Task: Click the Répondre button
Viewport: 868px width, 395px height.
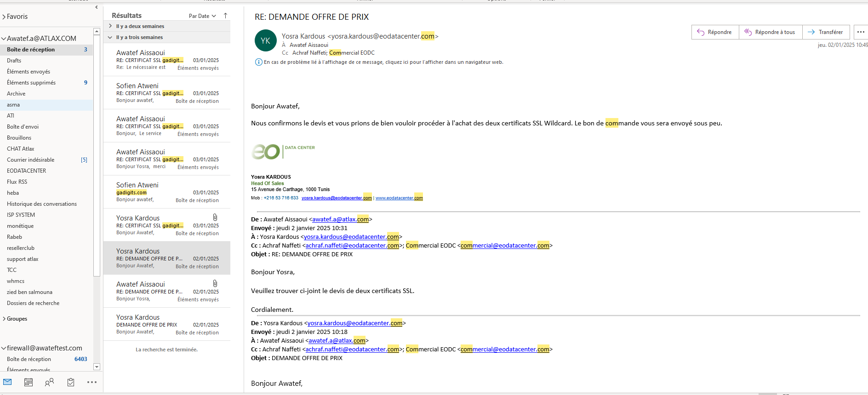Action: pyautogui.click(x=715, y=32)
